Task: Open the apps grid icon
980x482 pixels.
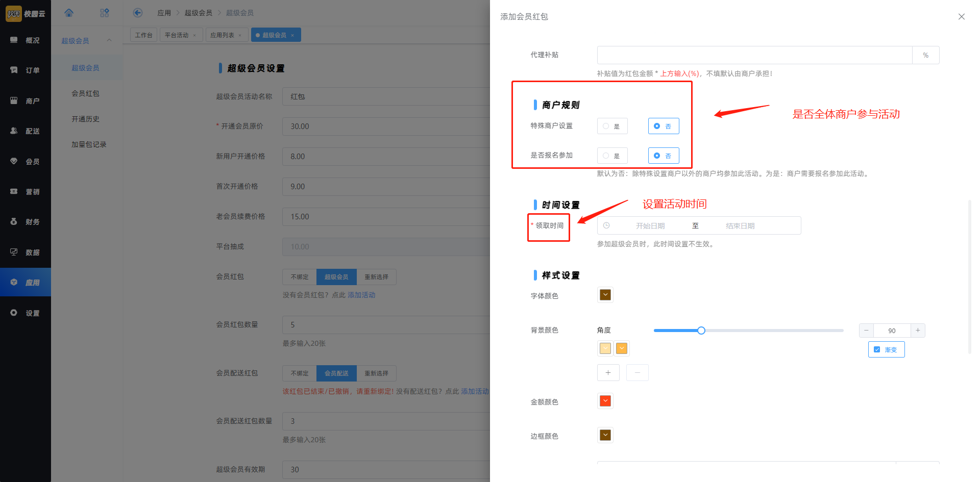Action: coord(105,13)
